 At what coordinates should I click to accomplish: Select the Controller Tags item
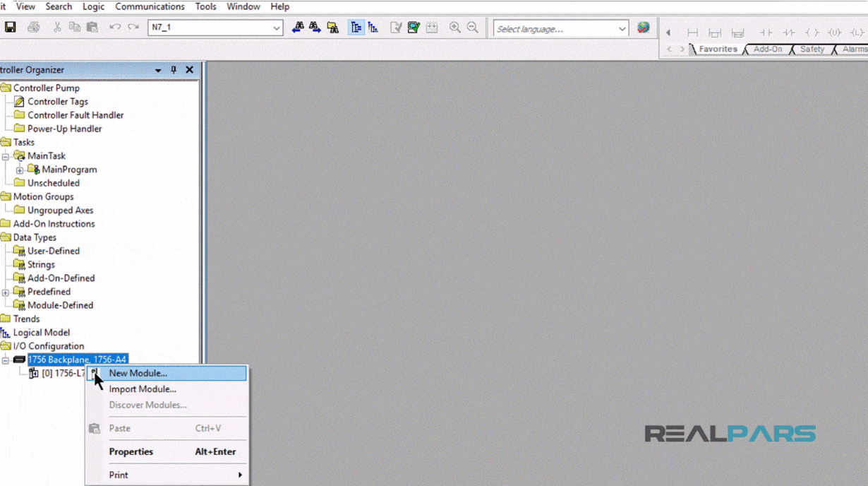click(57, 101)
